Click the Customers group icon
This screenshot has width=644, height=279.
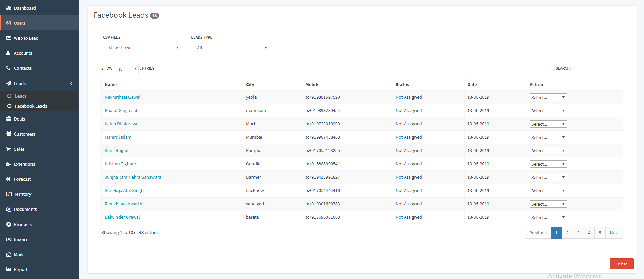[x=9, y=134]
